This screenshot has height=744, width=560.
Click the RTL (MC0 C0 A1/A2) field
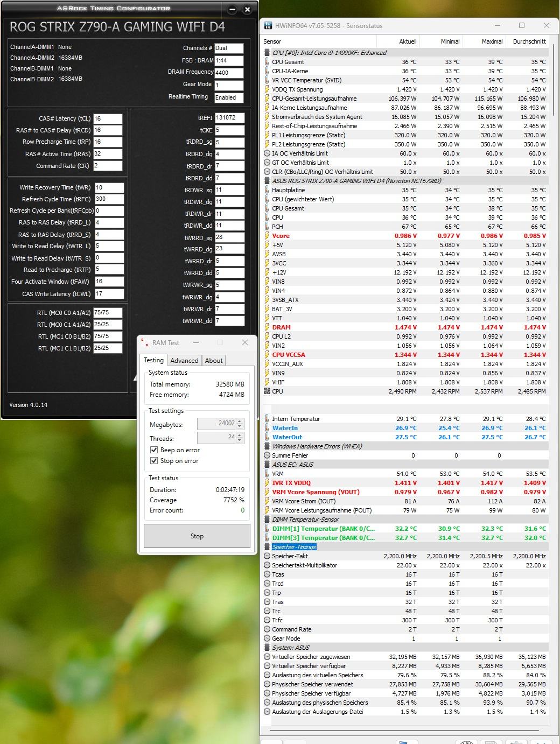click(108, 312)
